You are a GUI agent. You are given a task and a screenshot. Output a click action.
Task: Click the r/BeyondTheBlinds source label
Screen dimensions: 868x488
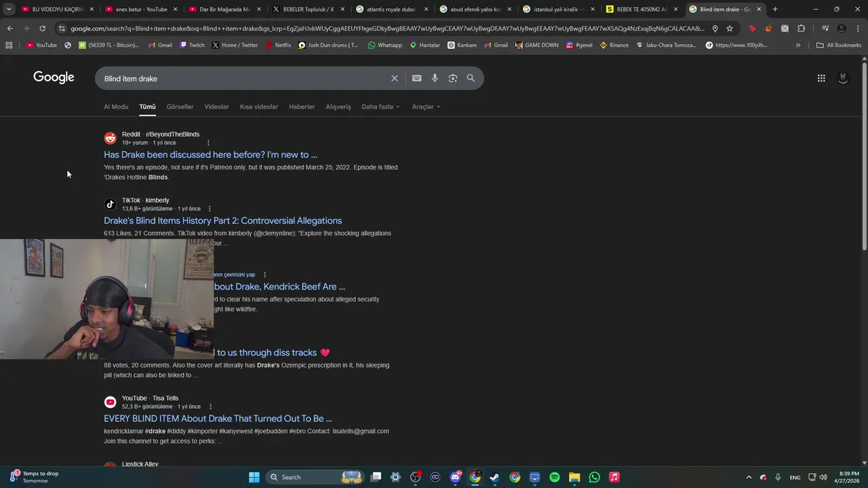(172, 134)
